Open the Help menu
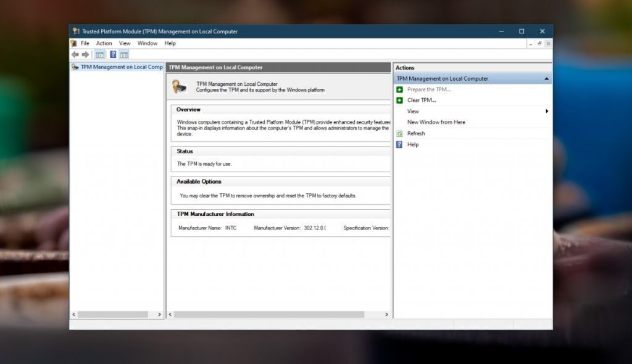Screen dimensions: 632x364 pos(170,43)
